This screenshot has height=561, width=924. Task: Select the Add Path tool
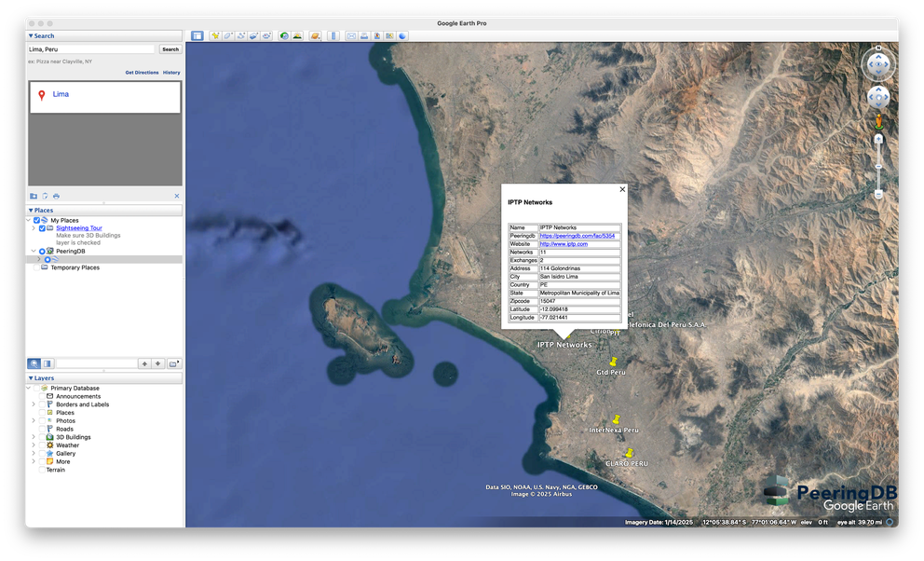tap(241, 36)
